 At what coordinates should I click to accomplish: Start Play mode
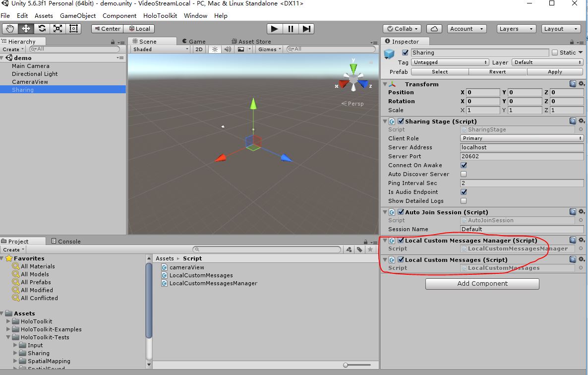(x=275, y=29)
